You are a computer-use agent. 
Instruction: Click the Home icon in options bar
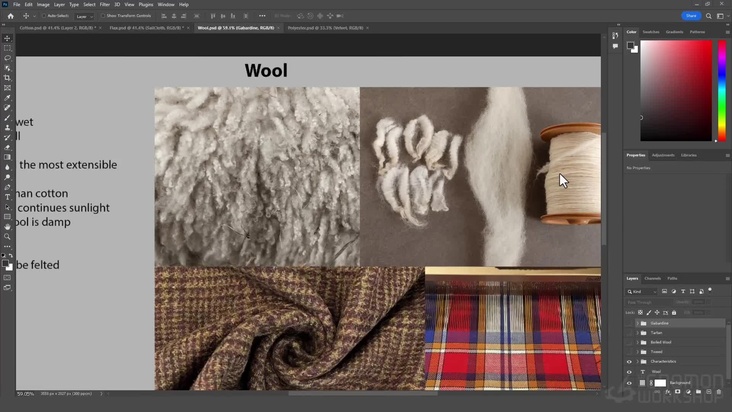11,16
